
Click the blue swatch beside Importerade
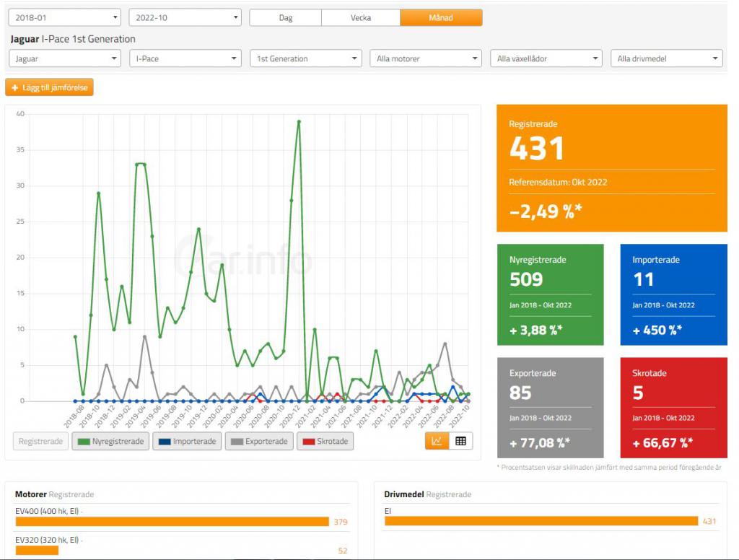165,442
